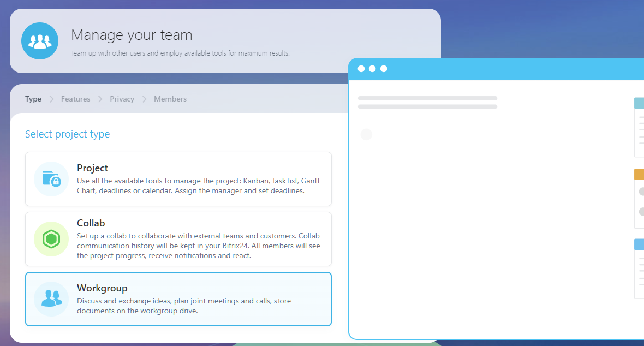Screen dimensions: 644x346
Task: Click the Project locked-folder icon
Action: click(51, 178)
